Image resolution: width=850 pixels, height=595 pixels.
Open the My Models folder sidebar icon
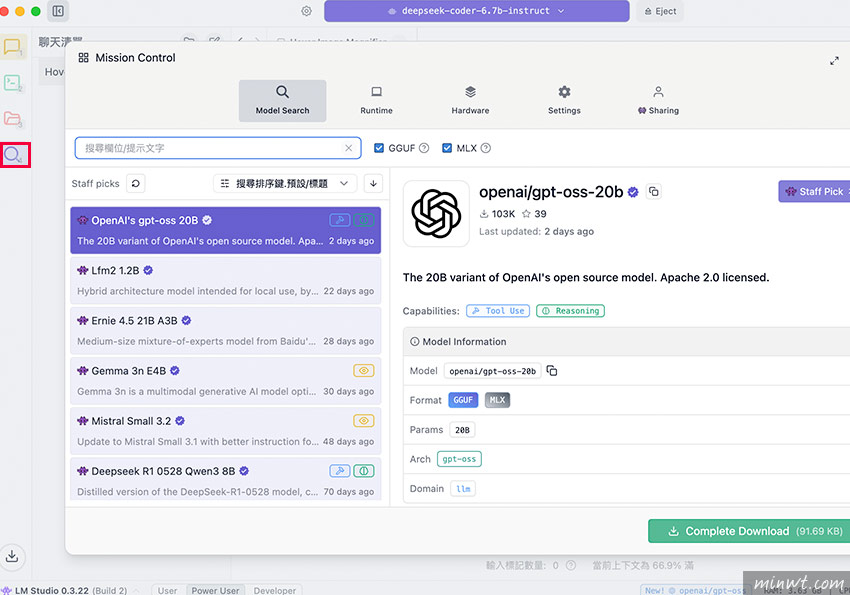point(12,119)
